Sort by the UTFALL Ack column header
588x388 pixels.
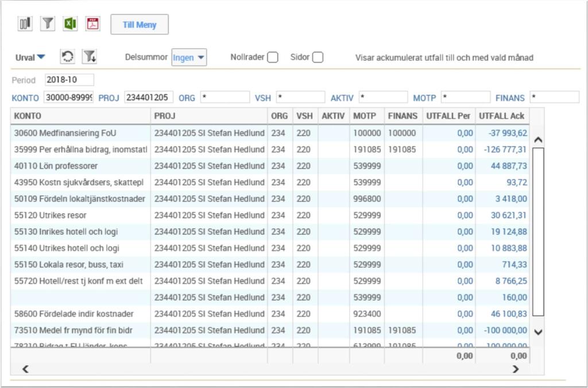pyautogui.click(x=502, y=116)
